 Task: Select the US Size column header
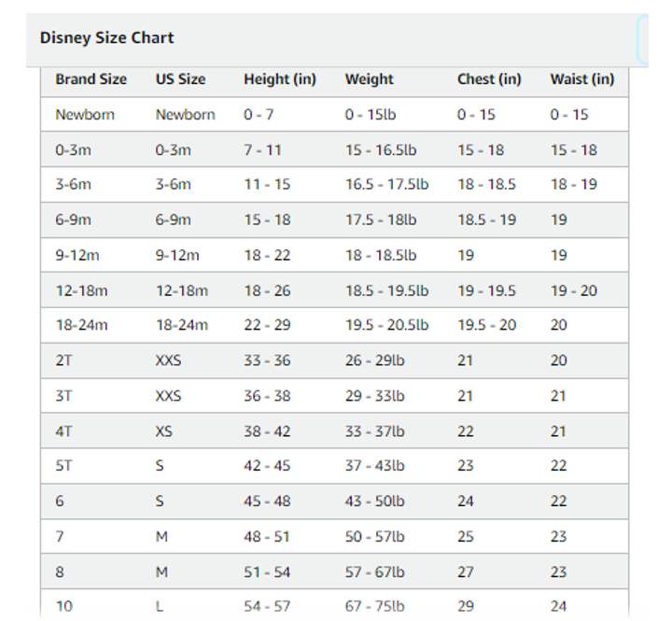tap(180, 79)
